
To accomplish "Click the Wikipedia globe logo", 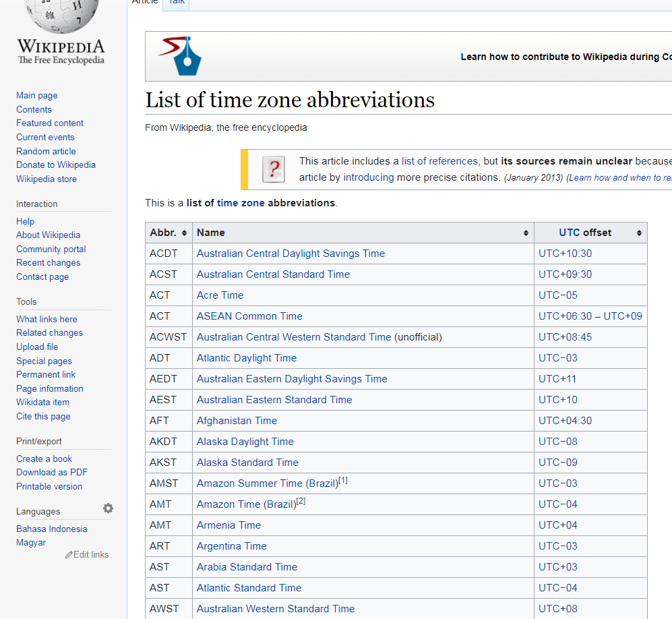I will (x=61, y=15).
